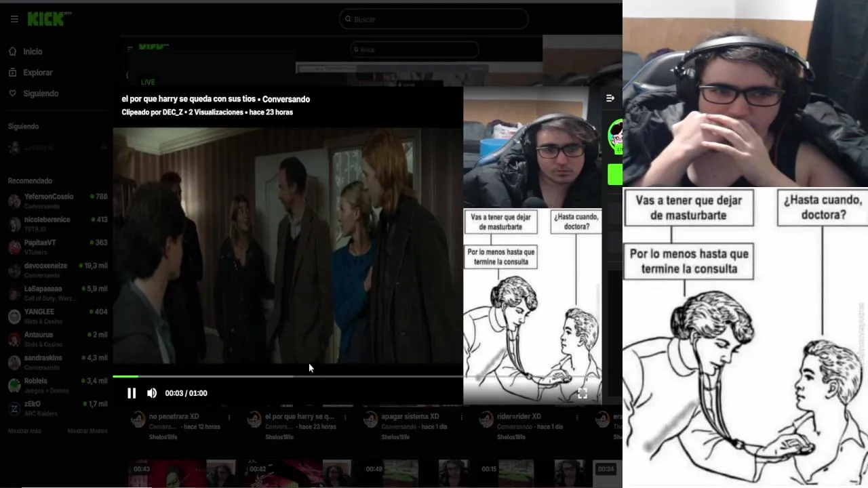The height and width of the screenshot is (488, 868).
Task: Open options menu for 'el por que harry' clip
Action: point(344,417)
